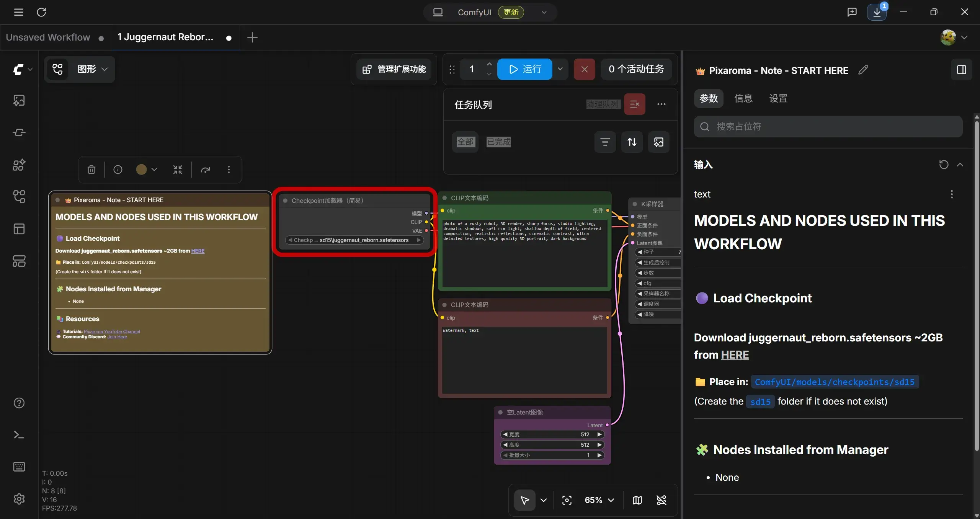The image size is (980, 519).
Task: Select the 全部 queue filter
Action: (465, 142)
